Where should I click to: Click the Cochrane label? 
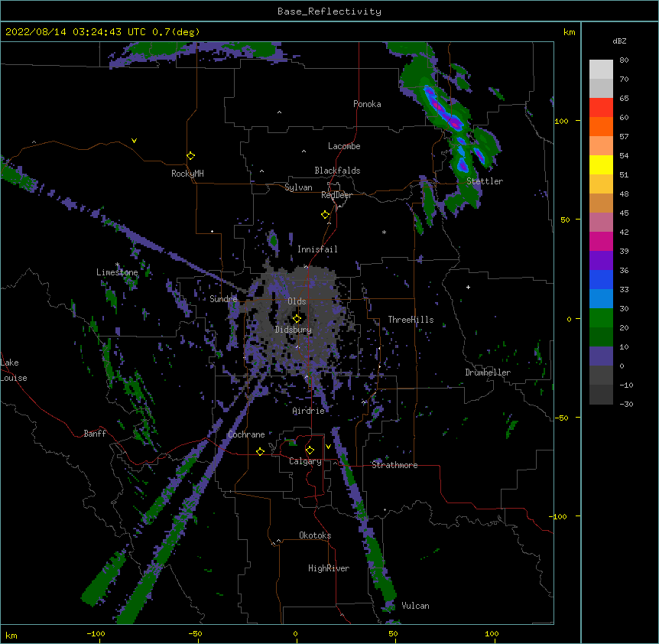(246, 434)
